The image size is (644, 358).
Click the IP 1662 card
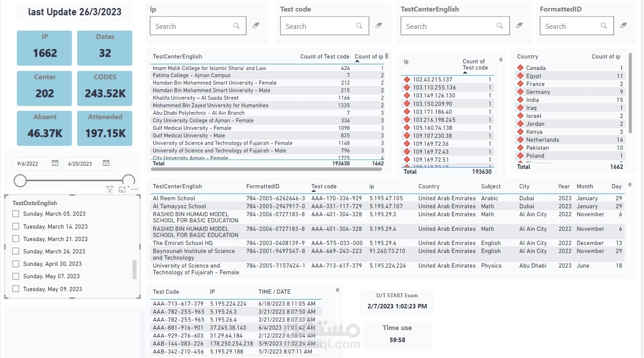pyautogui.click(x=45, y=48)
